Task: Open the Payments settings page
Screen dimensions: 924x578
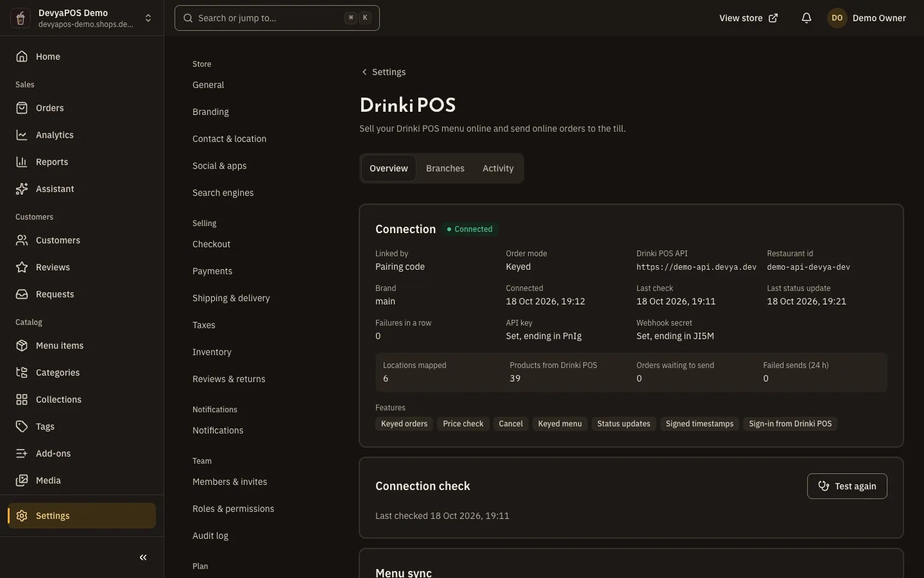Action: click(212, 271)
